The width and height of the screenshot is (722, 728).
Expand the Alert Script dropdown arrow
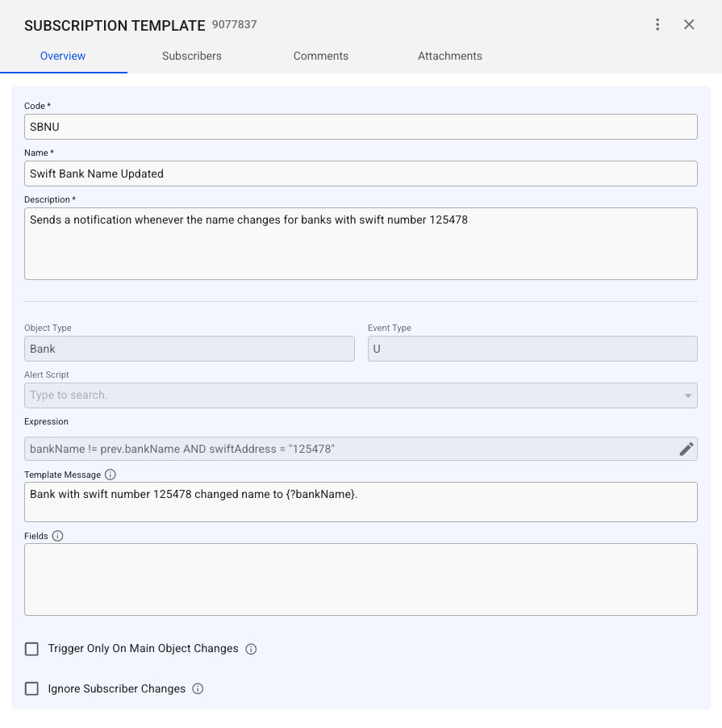688,395
